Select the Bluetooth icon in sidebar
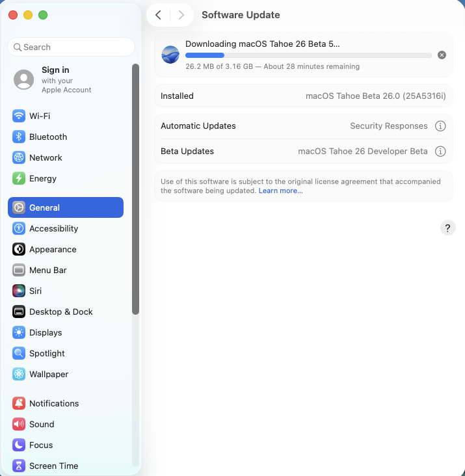 pyautogui.click(x=19, y=137)
